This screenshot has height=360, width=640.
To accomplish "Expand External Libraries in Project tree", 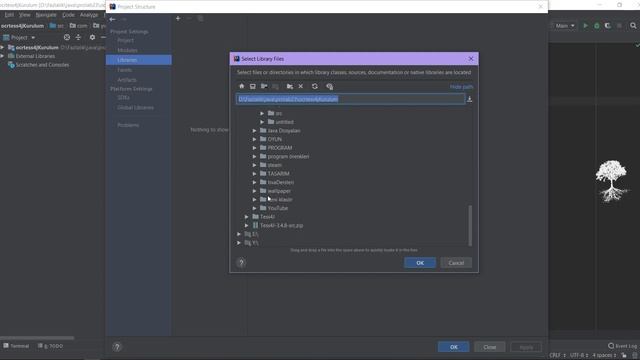I will (x=2, y=56).
